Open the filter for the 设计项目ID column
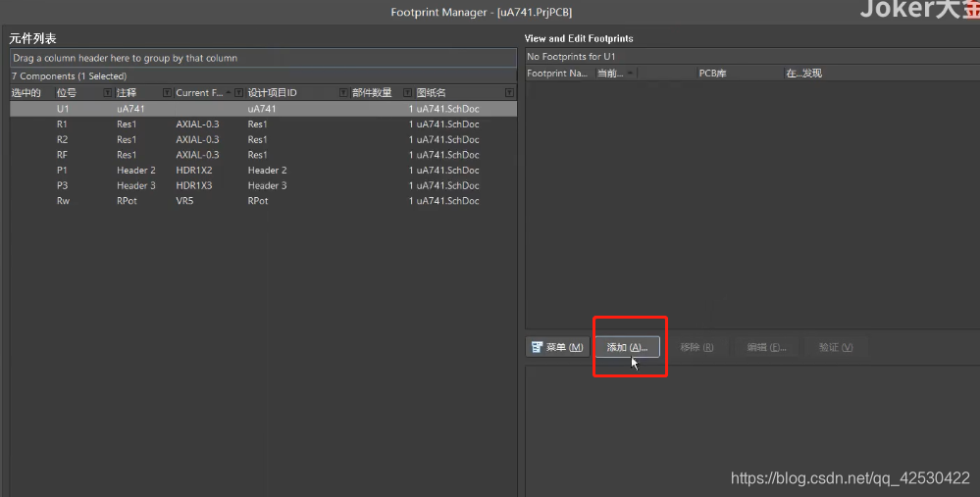The image size is (980, 497). (343, 93)
